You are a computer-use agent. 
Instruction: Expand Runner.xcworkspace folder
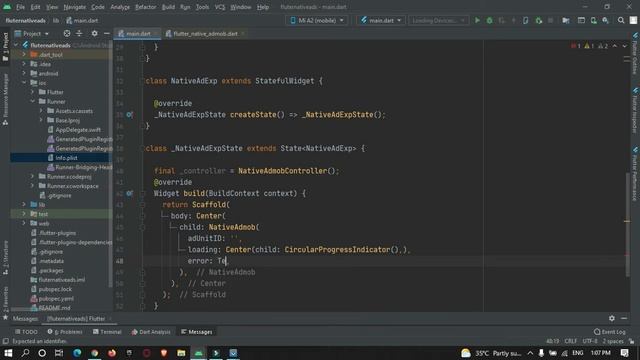[32, 186]
